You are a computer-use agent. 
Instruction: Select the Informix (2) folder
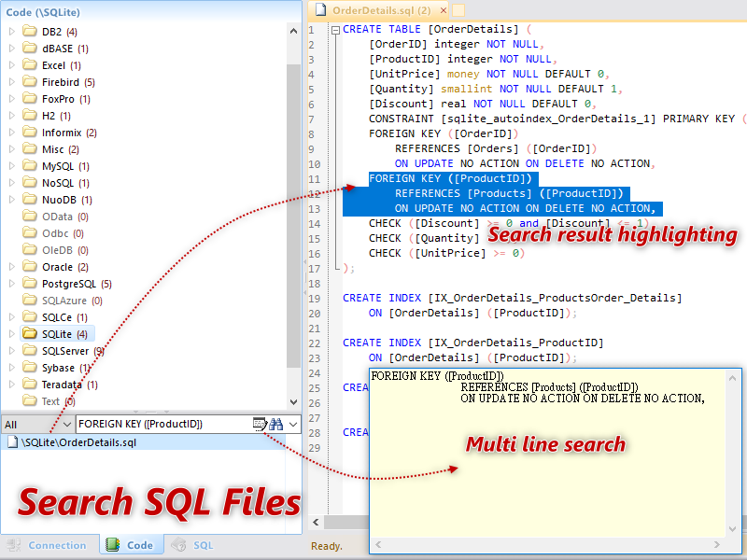tap(69, 133)
